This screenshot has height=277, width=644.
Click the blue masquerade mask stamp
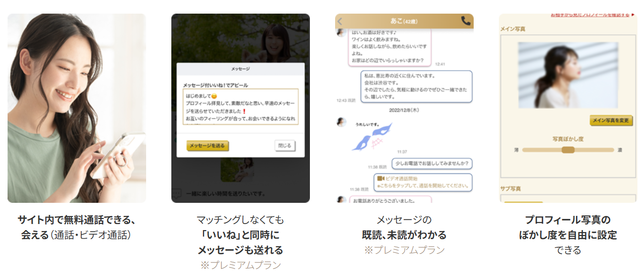pyautogui.click(x=369, y=137)
